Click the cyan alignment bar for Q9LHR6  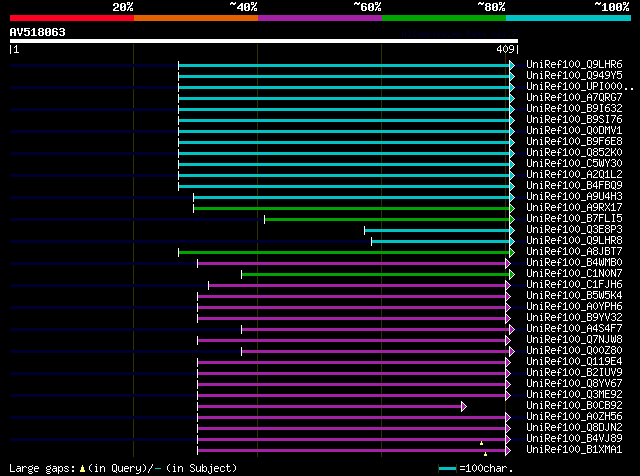344,65
